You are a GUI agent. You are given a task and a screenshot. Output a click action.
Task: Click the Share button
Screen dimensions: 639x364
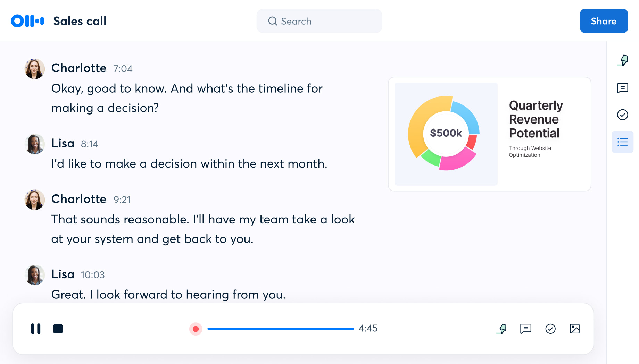pos(604,21)
